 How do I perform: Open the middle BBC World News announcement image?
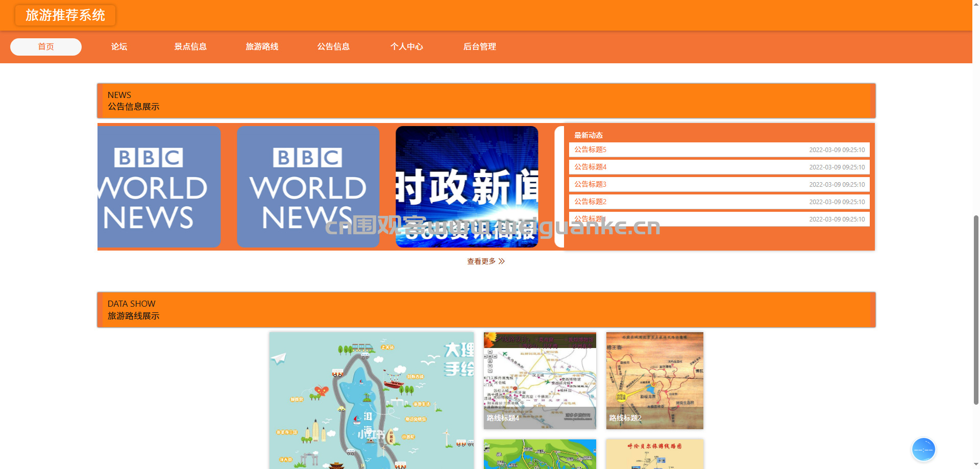(x=308, y=187)
